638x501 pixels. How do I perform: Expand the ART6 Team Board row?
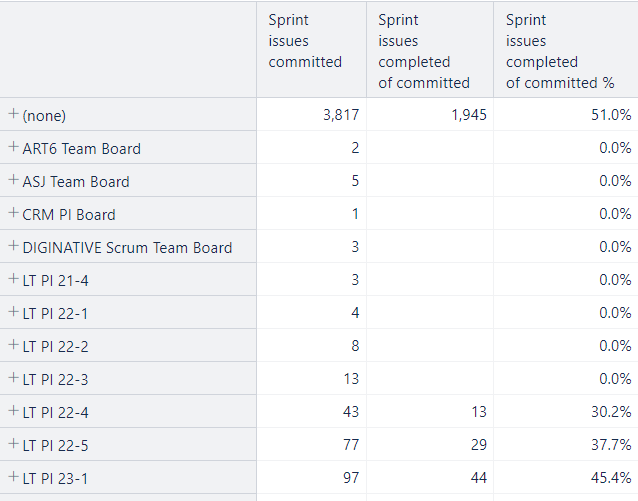click(13, 147)
